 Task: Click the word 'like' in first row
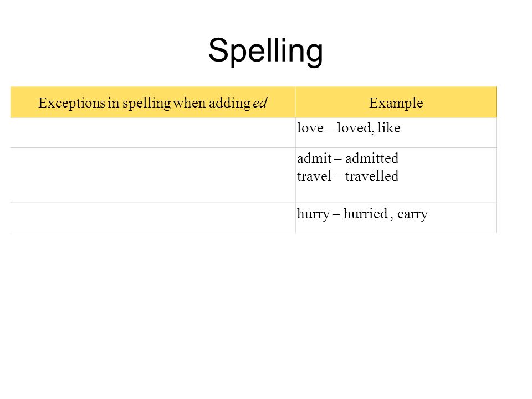coord(389,128)
